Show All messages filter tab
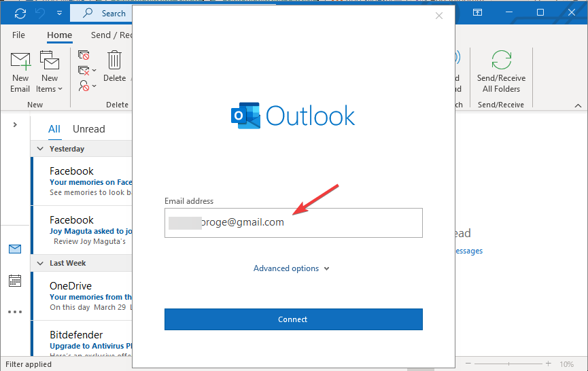Screen dimensions: 588x371 [54, 129]
